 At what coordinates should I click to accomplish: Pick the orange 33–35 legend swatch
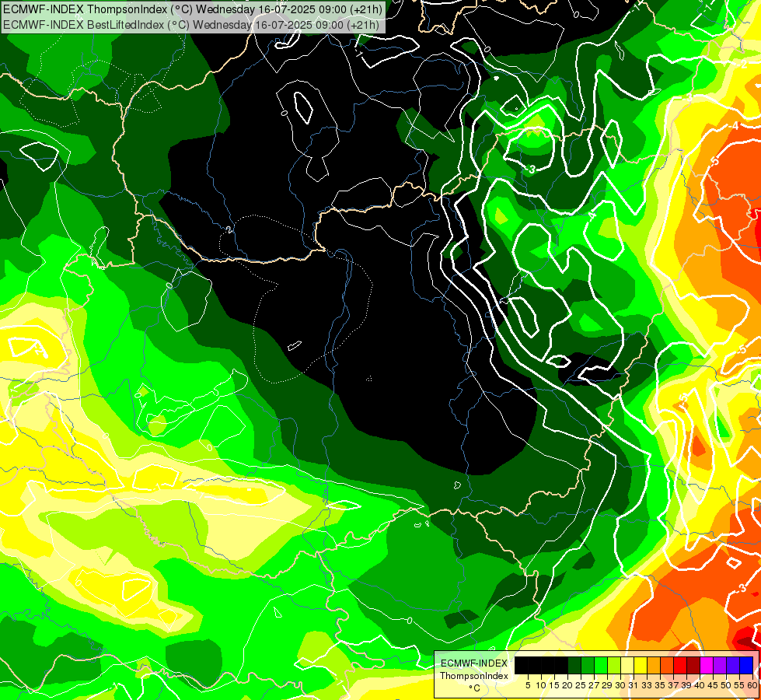tap(655, 666)
